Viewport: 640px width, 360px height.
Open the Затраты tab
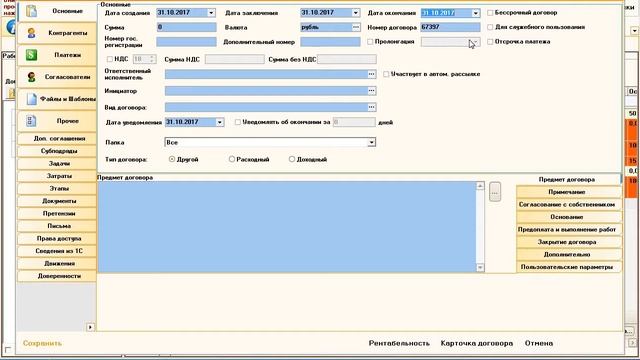click(x=57, y=176)
